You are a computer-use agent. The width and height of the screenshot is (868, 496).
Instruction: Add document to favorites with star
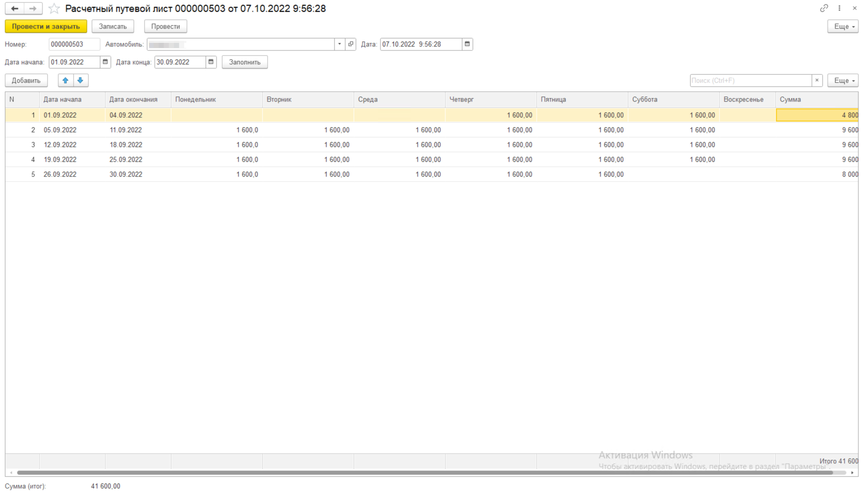54,9
